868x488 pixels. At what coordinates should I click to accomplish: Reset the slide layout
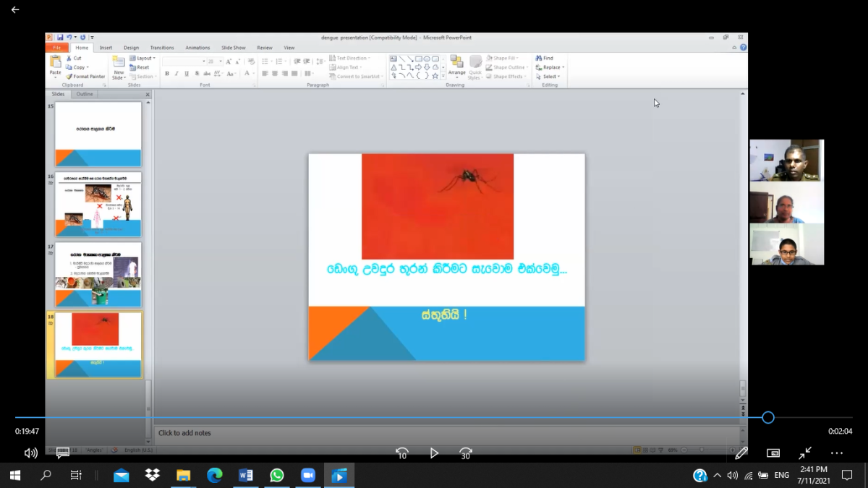[140, 67]
